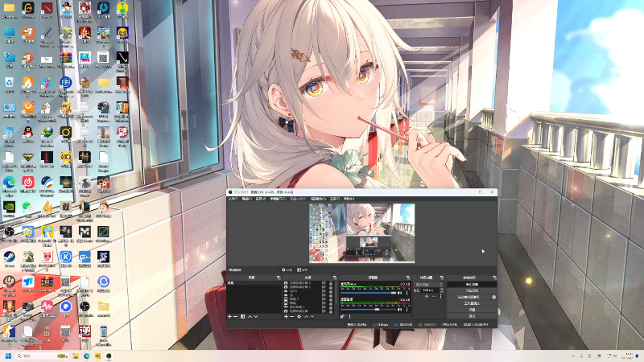Image resolution: width=644 pixels, height=362 pixels.
Task: Open Settings button in Controls dock
Action: pyautogui.click(x=472, y=310)
